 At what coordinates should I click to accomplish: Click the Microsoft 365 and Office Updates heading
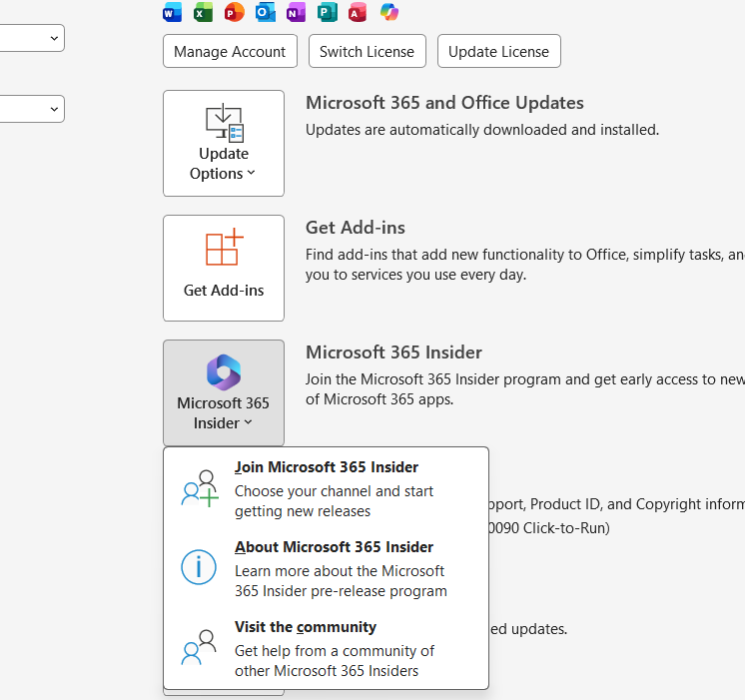tap(444, 103)
